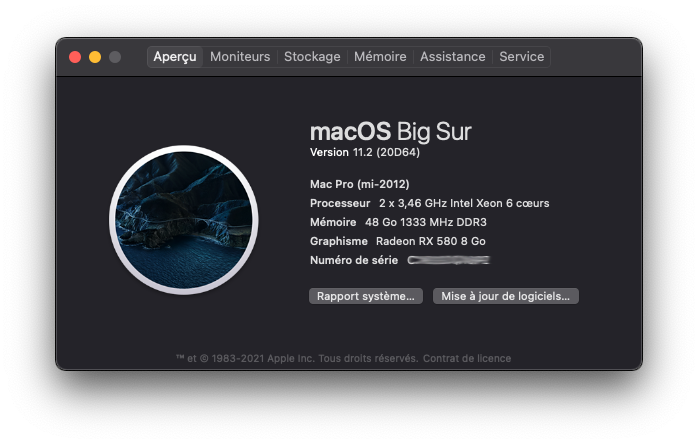698x444 pixels.
Task: Go to the Mémoire tab
Action: pyautogui.click(x=380, y=57)
